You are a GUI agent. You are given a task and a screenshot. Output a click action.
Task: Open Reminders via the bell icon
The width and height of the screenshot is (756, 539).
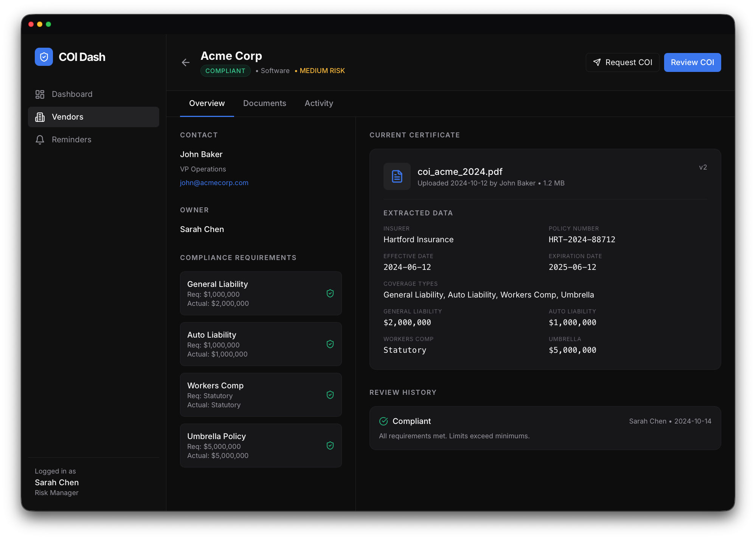[40, 140]
